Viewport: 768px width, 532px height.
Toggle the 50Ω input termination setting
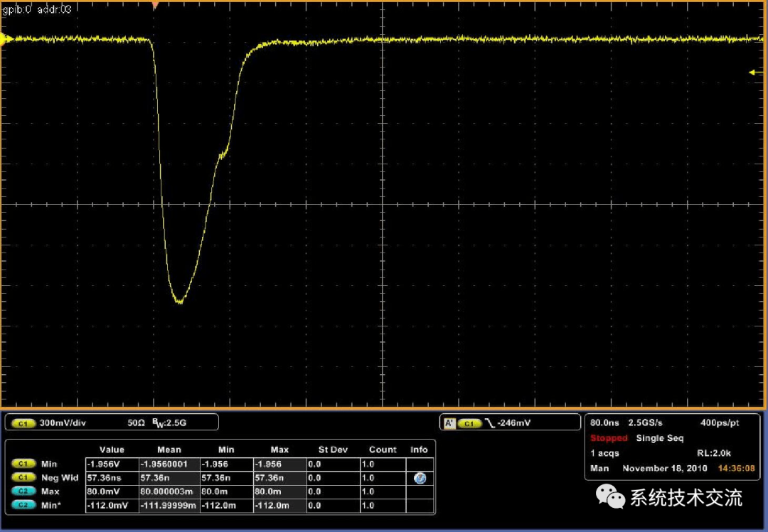134,422
